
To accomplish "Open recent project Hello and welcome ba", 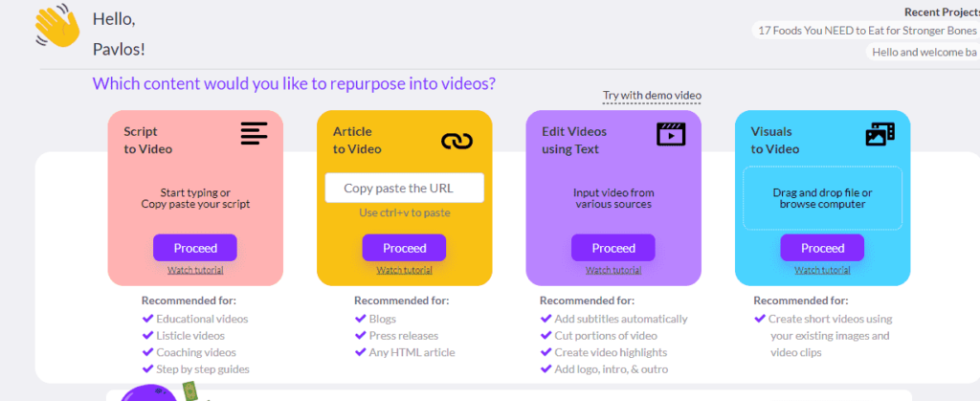I will (924, 52).
